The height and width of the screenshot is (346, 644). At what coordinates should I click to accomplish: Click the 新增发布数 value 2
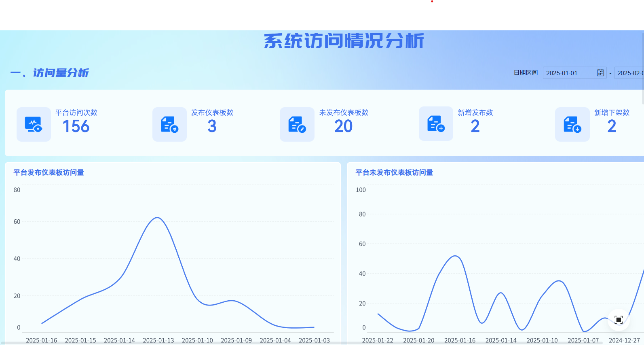pos(475,126)
